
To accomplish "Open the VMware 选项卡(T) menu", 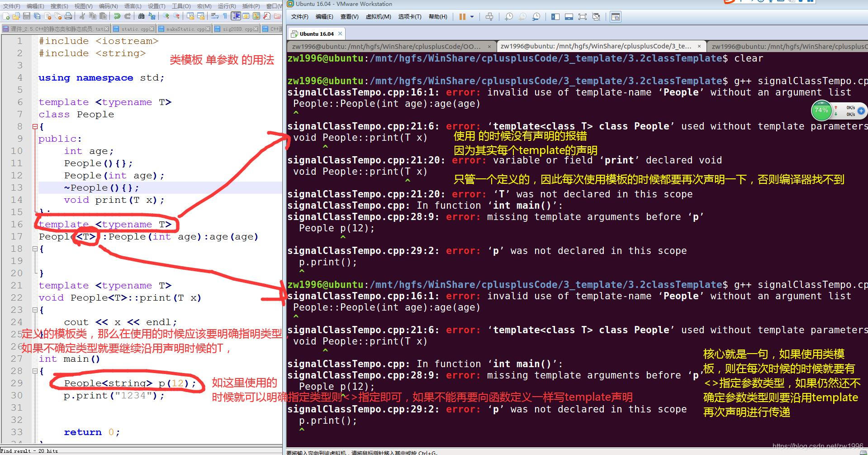I will click(x=409, y=17).
